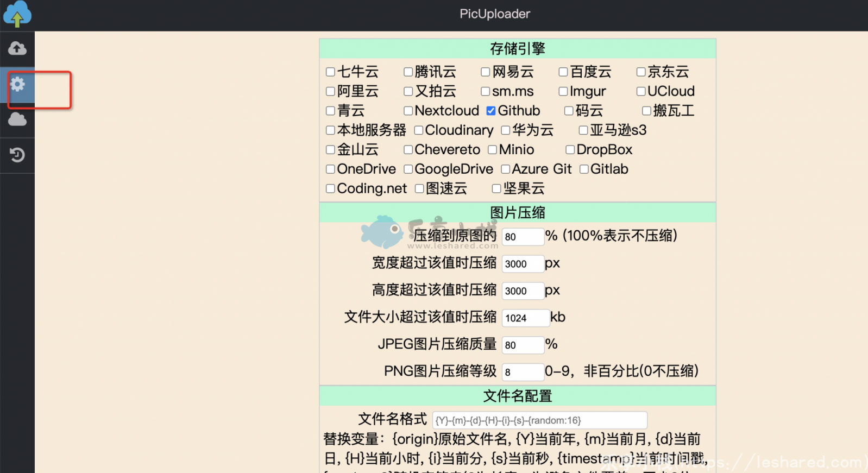Focus the 宽度超过该值时压缩 field

click(523, 264)
